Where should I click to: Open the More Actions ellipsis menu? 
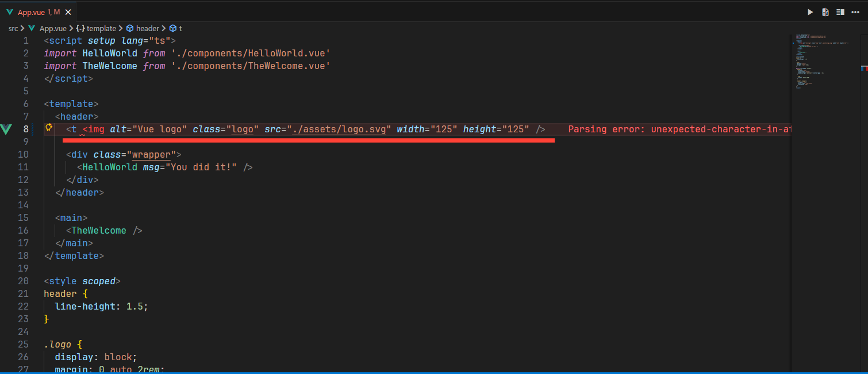(x=855, y=12)
